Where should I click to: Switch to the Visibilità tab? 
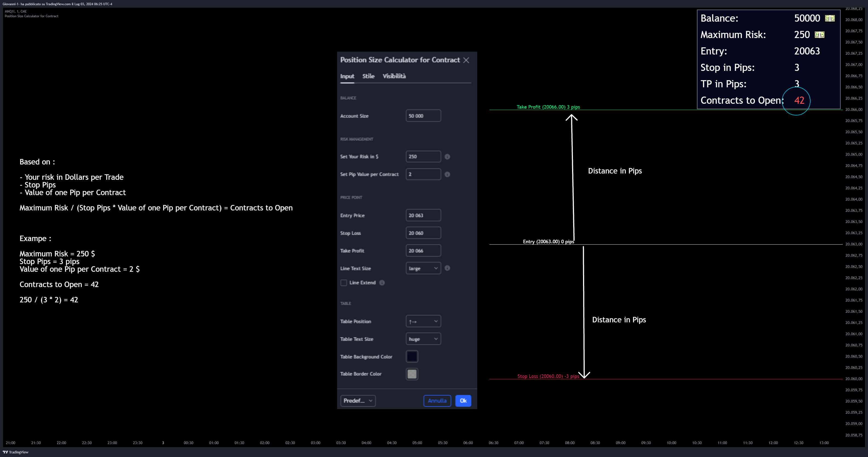point(394,76)
